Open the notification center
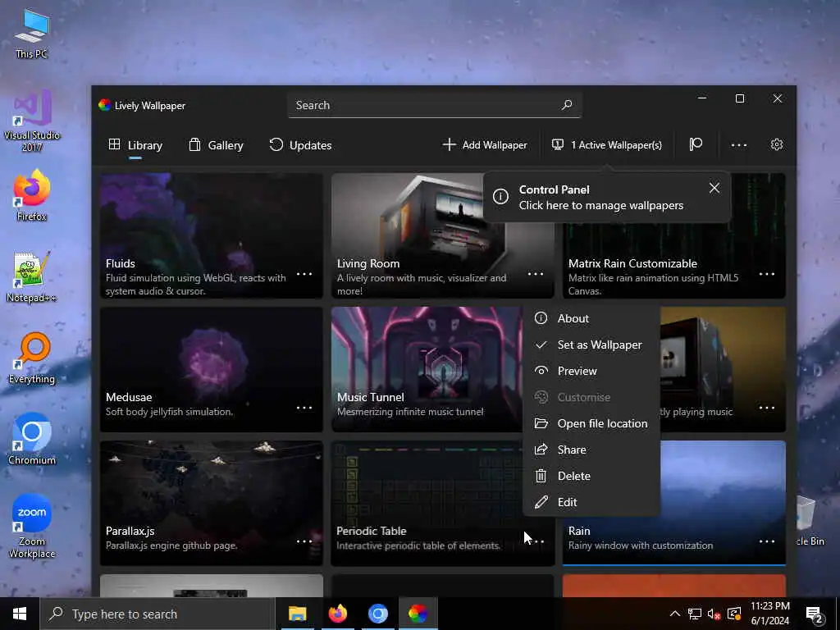The image size is (840, 630). coord(815,614)
